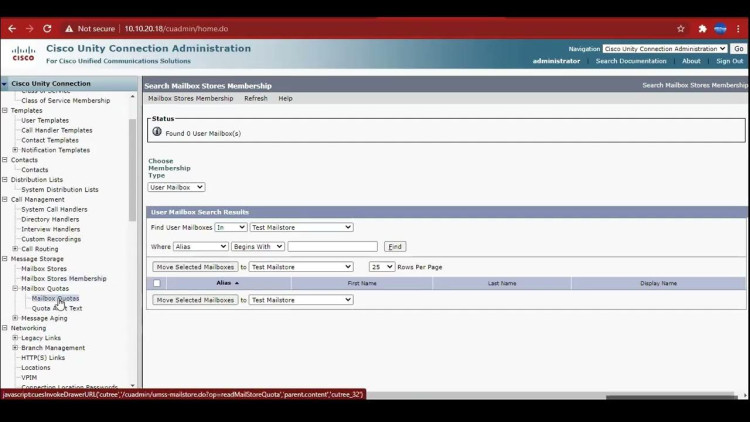
Task: Open the browser three-dot menu
Action: point(738,29)
